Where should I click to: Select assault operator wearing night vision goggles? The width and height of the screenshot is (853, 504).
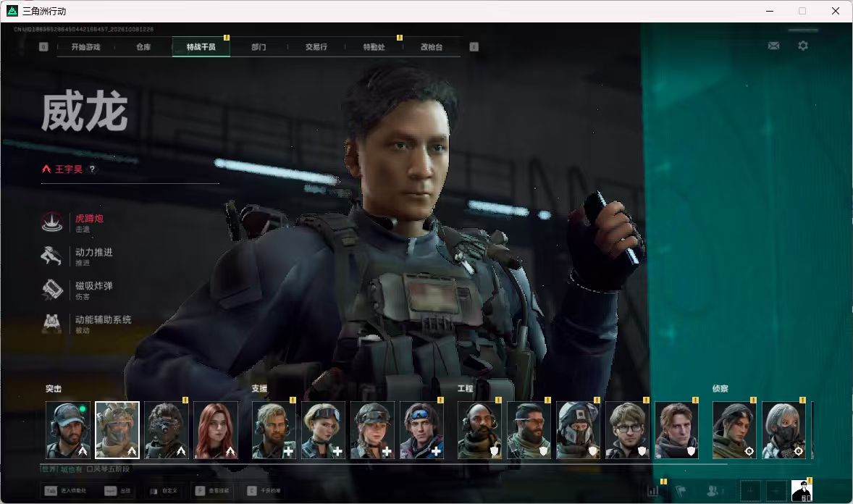point(167,430)
